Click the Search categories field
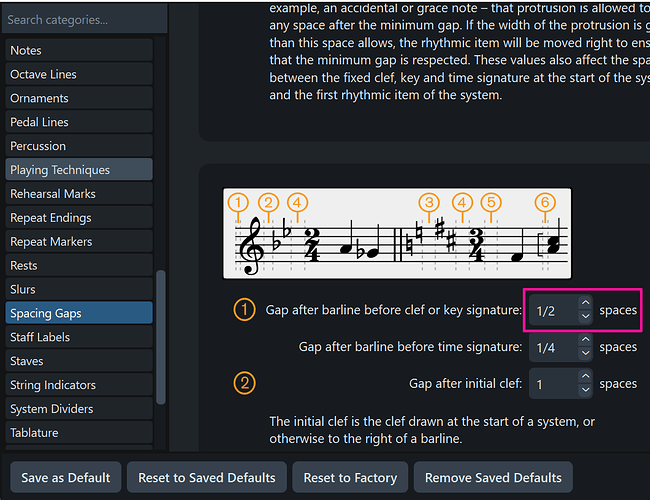The width and height of the screenshot is (650, 500). tap(80, 19)
